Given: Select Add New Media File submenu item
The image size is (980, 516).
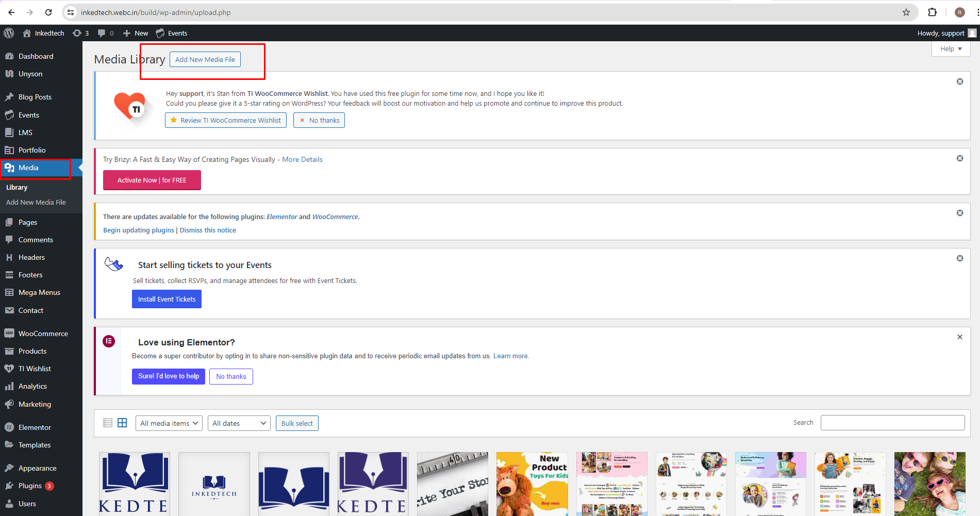Looking at the screenshot, I should click(36, 203).
